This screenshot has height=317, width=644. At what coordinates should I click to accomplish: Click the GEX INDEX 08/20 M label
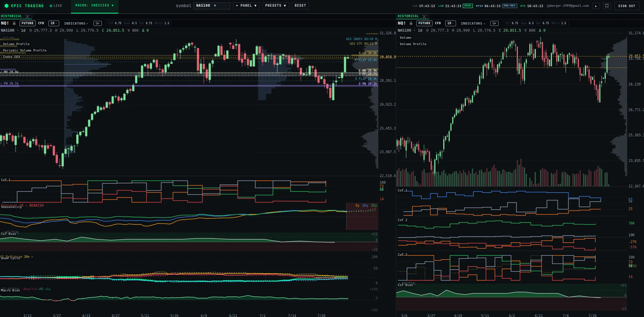click(x=362, y=39)
